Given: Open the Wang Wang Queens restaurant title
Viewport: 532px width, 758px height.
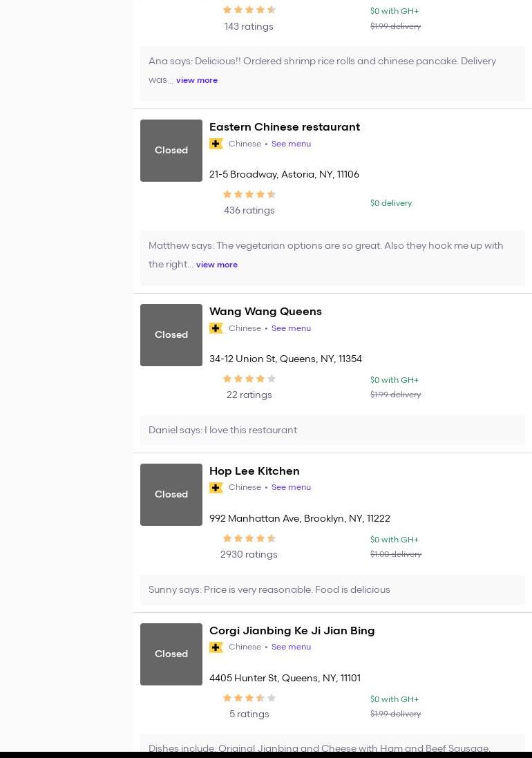Looking at the screenshot, I should (x=265, y=311).
